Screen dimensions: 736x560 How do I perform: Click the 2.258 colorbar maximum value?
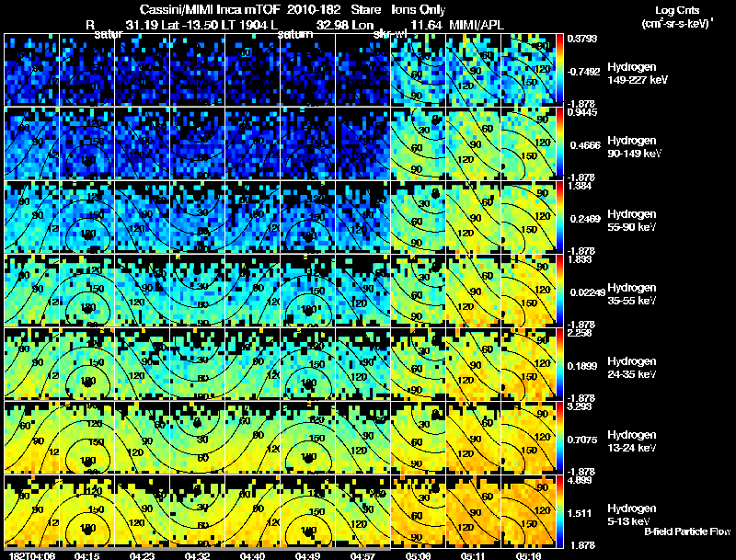[581, 334]
